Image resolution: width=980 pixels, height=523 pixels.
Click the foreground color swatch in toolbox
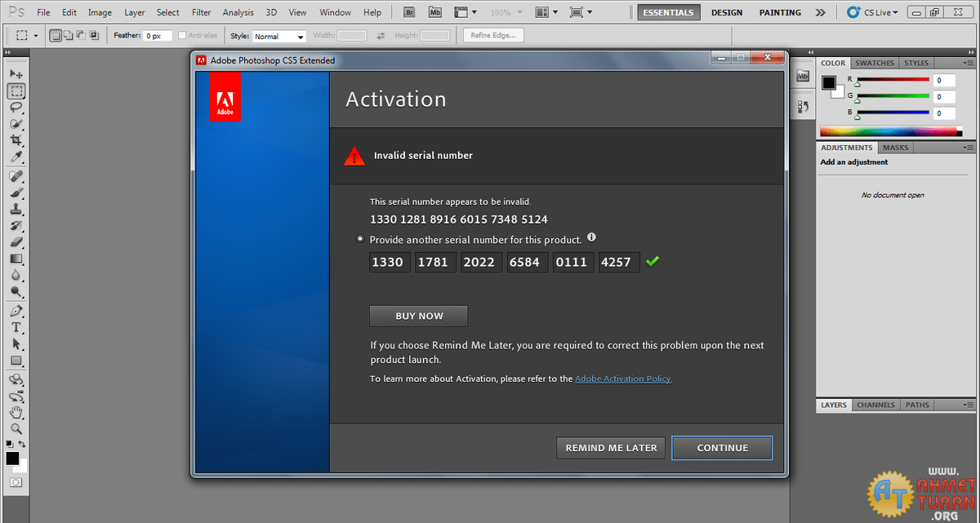pos(12,459)
